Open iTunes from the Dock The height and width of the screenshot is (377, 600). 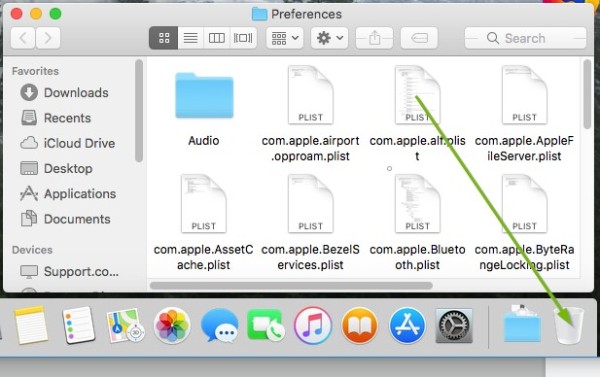313,326
